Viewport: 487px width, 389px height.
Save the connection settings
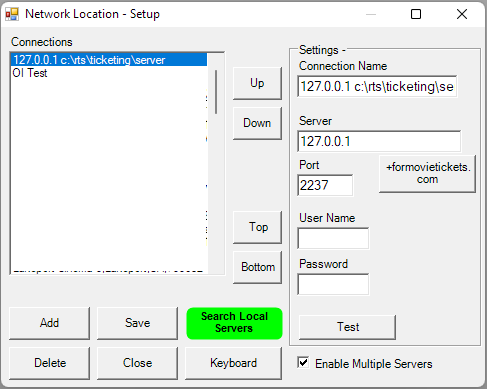pyautogui.click(x=137, y=323)
